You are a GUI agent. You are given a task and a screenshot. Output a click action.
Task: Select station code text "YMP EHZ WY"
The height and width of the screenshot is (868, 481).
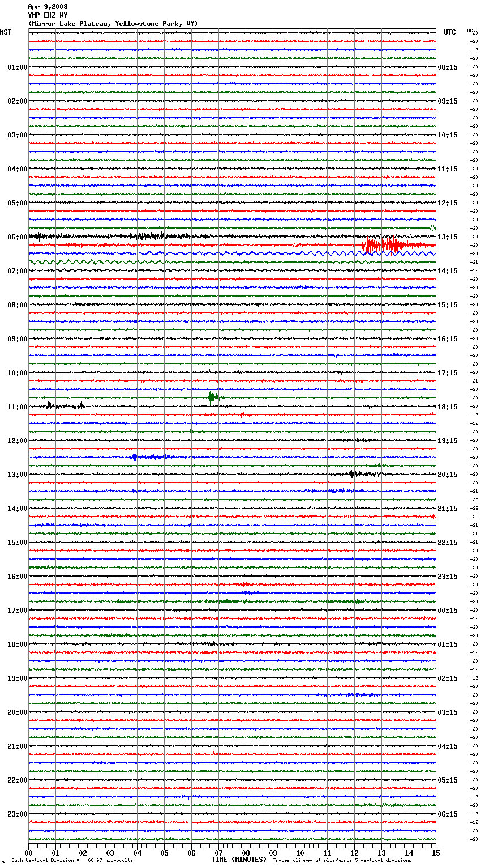tap(48, 15)
